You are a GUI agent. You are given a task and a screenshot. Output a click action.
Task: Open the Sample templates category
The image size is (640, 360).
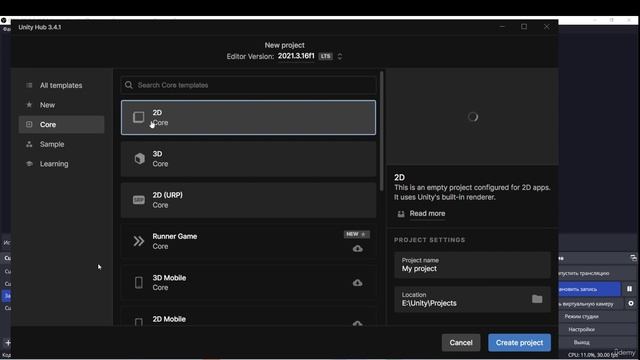point(61,144)
